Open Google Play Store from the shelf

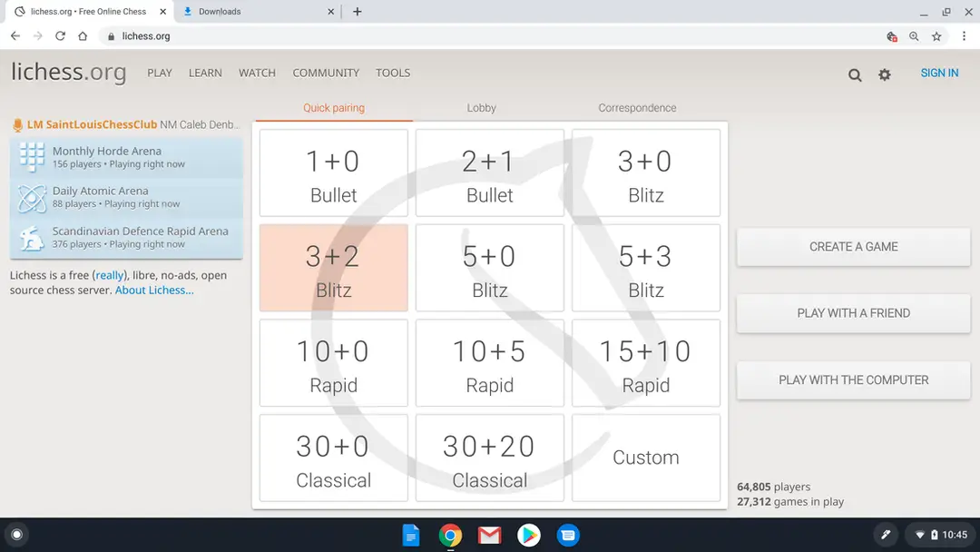529,535
